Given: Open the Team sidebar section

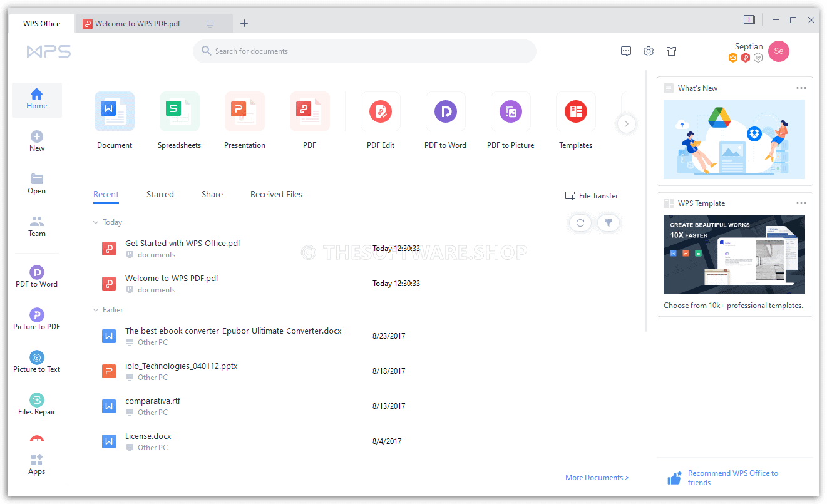Looking at the screenshot, I should pyautogui.click(x=37, y=227).
